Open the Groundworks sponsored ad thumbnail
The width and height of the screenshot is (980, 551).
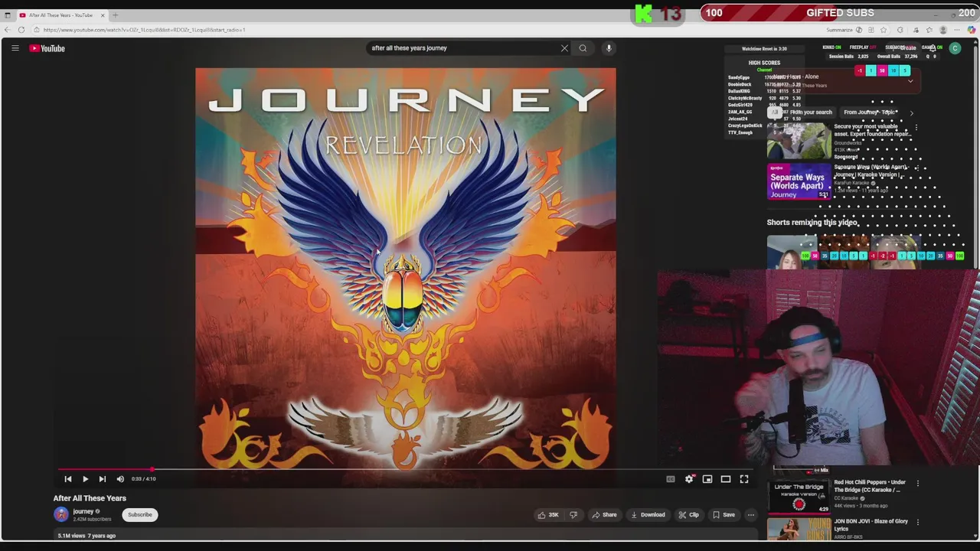point(799,141)
